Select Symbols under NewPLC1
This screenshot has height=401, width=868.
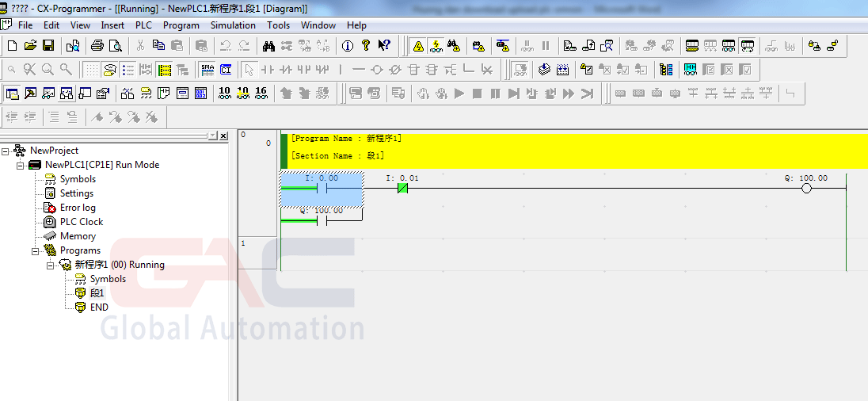pos(78,179)
